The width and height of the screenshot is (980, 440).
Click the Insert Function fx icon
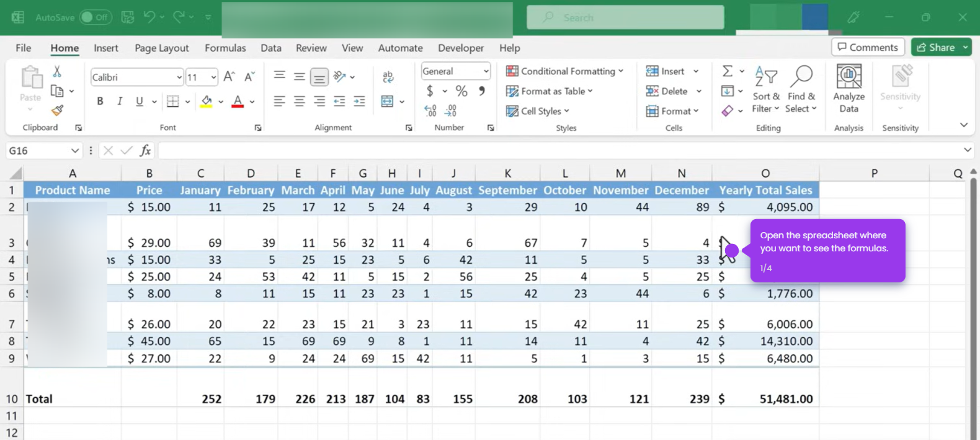click(145, 150)
